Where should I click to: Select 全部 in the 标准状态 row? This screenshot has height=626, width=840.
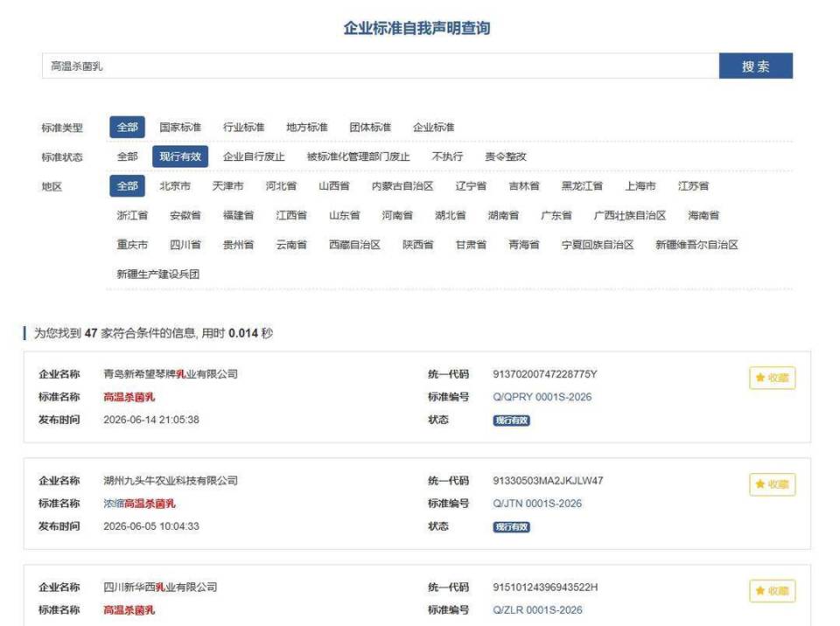[x=128, y=156]
